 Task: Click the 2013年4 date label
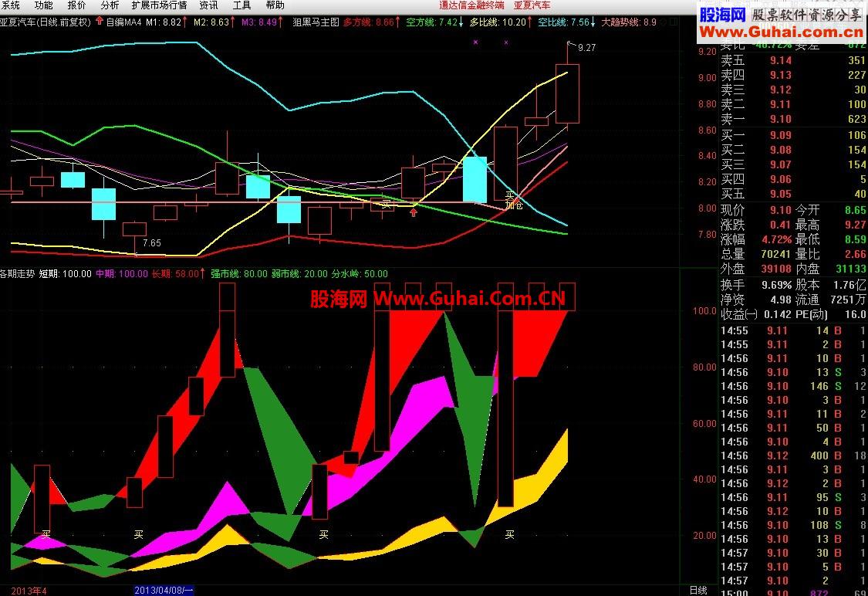[x=29, y=591]
